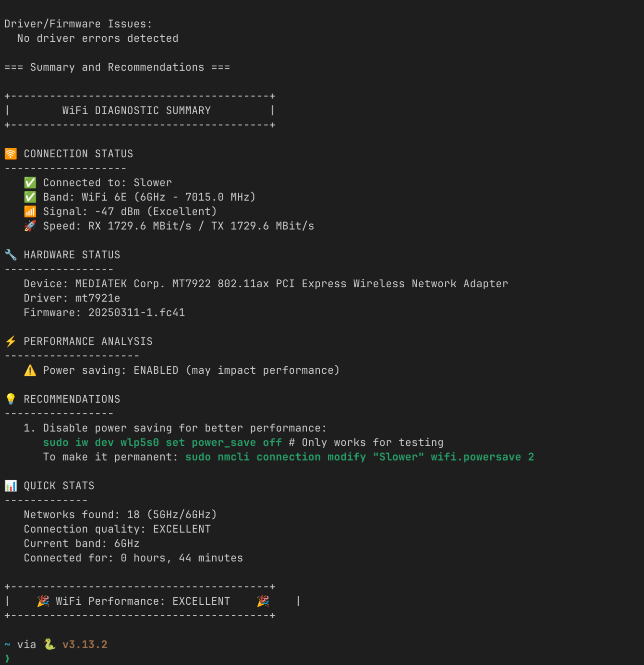The image size is (644, 665).
Task: Click the prompt arrow at the bottom
Action: click(x=7, y=659)
